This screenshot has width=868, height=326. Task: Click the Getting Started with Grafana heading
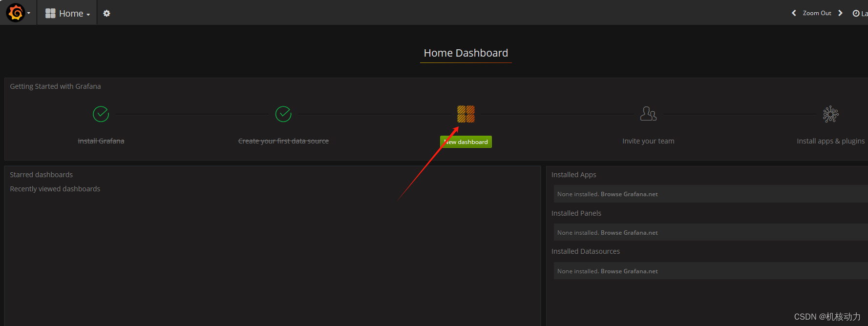(55, 86)
